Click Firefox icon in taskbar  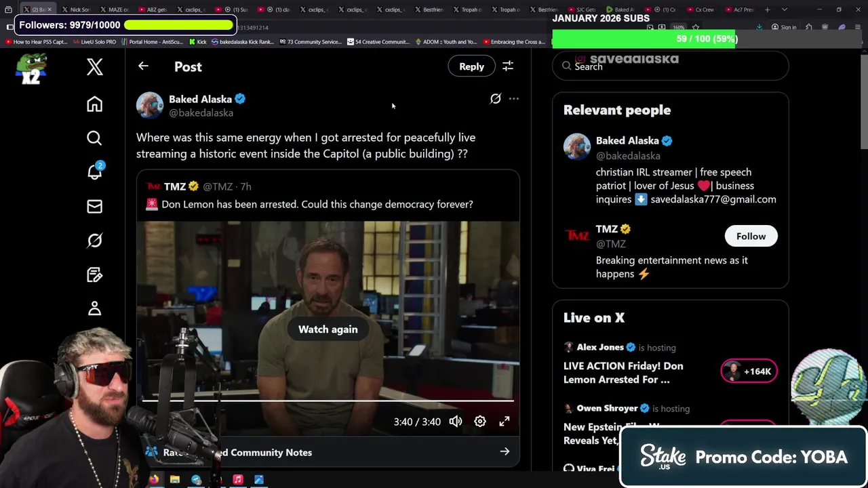tap(154, 480)
